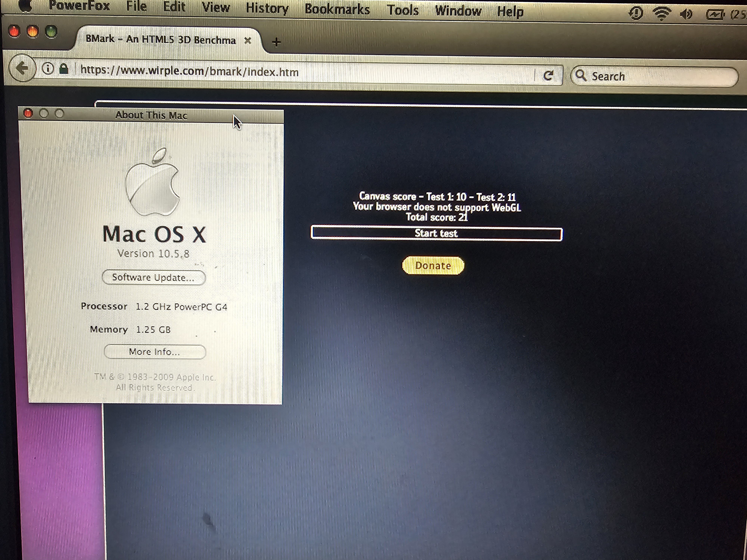The image size is (747, 560).
Task: Close the PowerFox browser window
Action: click(14, 31)
